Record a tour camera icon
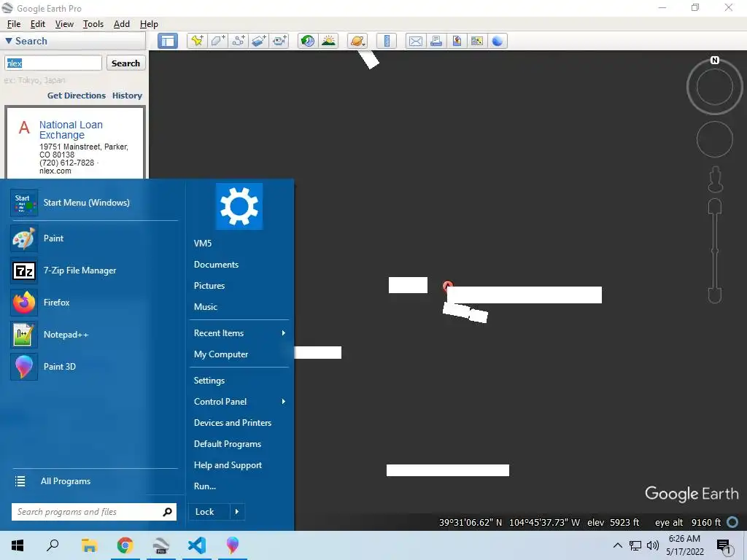Screen dimensions: 747x560 pos(279,41)
